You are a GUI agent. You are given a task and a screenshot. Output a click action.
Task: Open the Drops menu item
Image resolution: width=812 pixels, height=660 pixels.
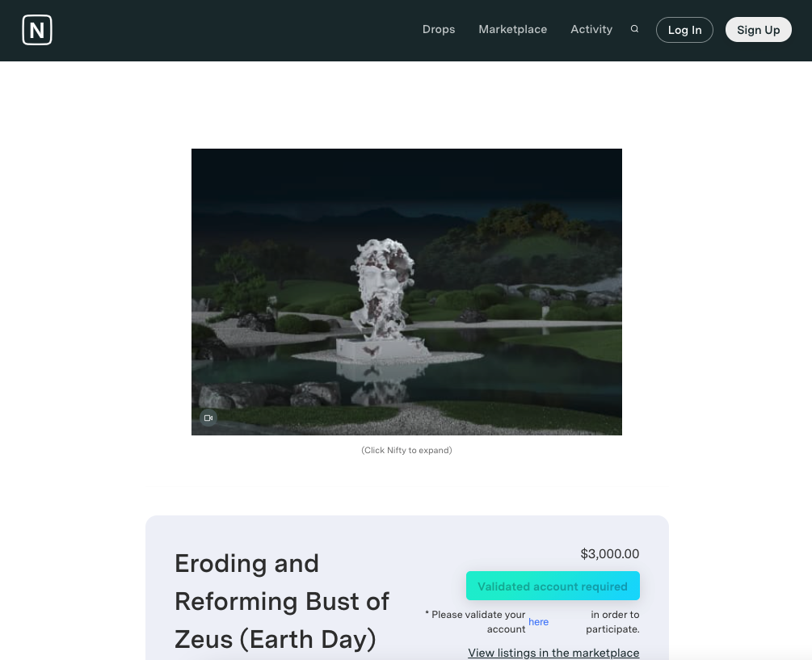tap(439, 30)
